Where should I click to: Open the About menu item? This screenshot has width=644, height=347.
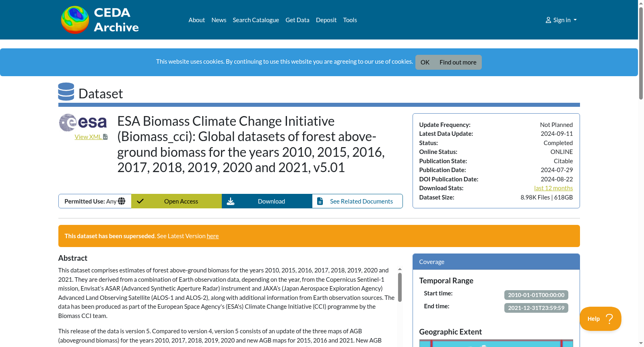point(197,20)
